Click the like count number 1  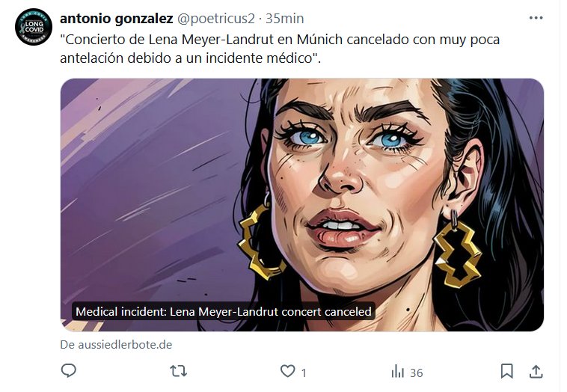(304, 373)
